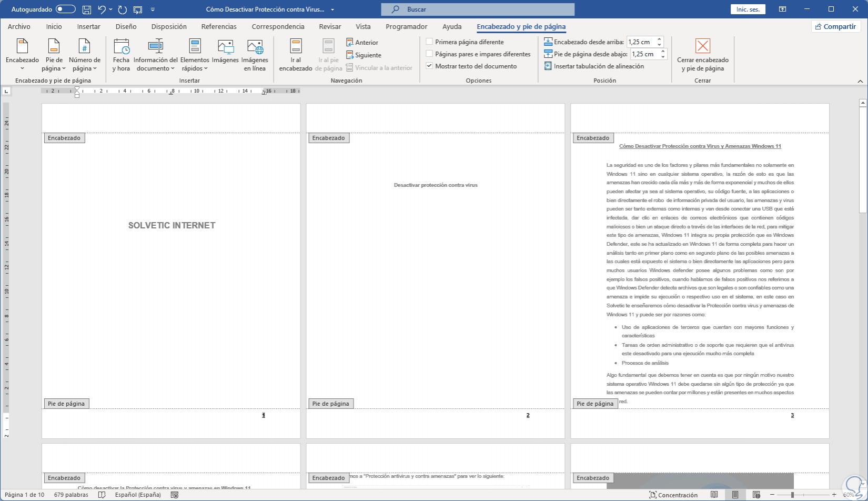Open the Insertar tab
868x501 pixels.
pos(89,26)
